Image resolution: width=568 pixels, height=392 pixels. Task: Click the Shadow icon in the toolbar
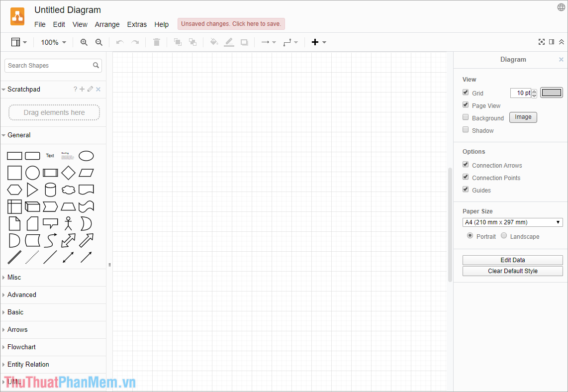coord(244,42)
